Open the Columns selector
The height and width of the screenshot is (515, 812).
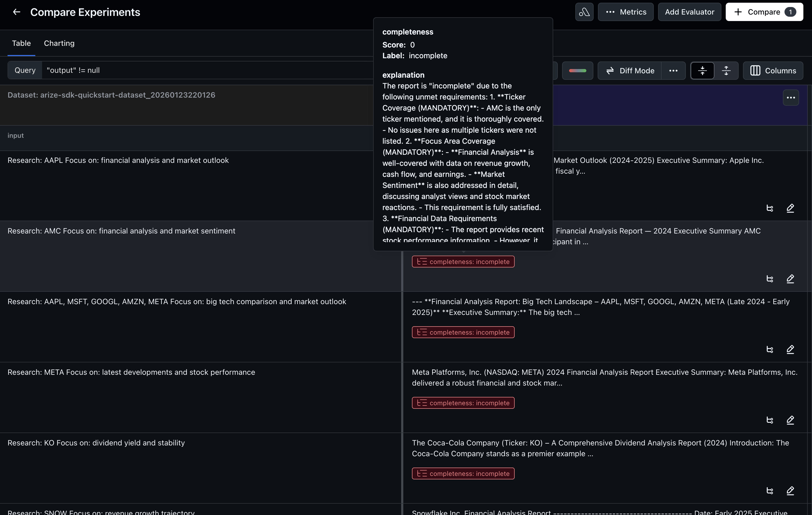(773, 71)
